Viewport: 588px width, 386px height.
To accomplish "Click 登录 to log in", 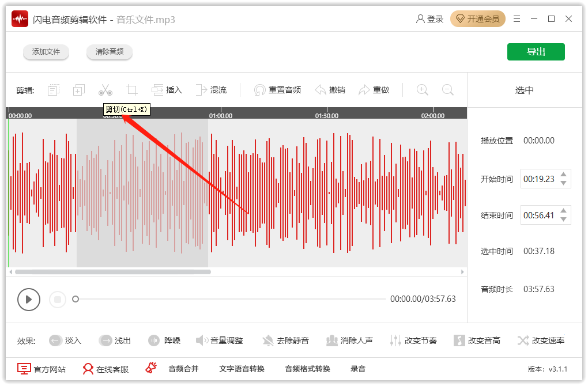I will (x=429, y=19).
